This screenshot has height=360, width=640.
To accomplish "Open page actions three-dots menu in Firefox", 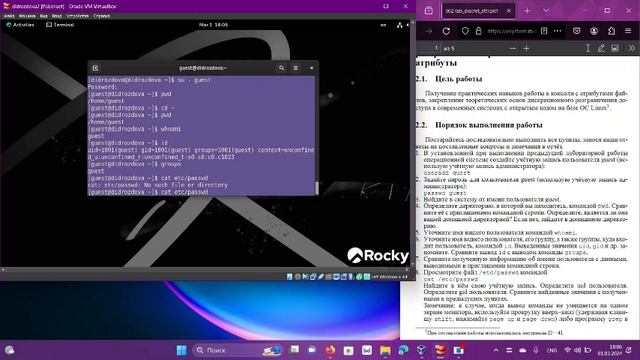I will tap(558, 31).
